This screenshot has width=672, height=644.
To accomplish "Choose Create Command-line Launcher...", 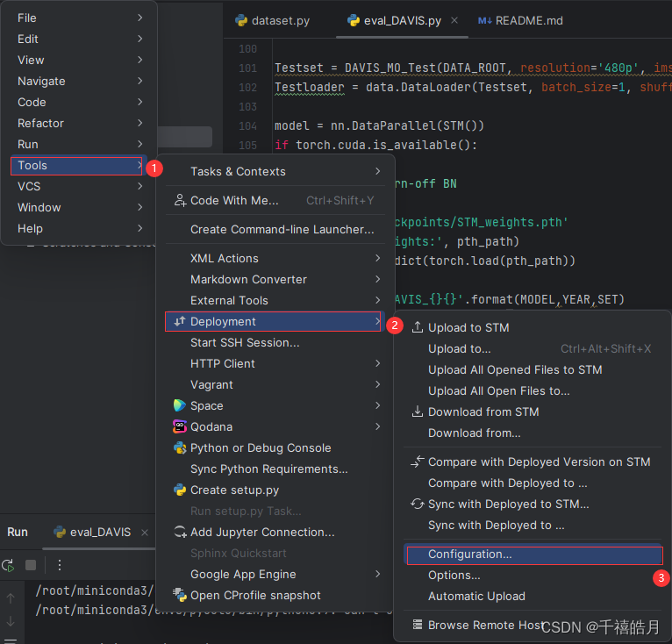I will click(275, 229).
